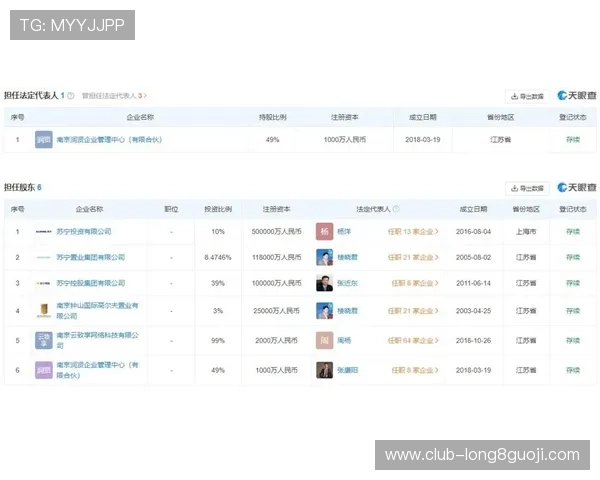Screen dimensions: 600x480
Task: Click 持股比例 column header
Action: 272,117
